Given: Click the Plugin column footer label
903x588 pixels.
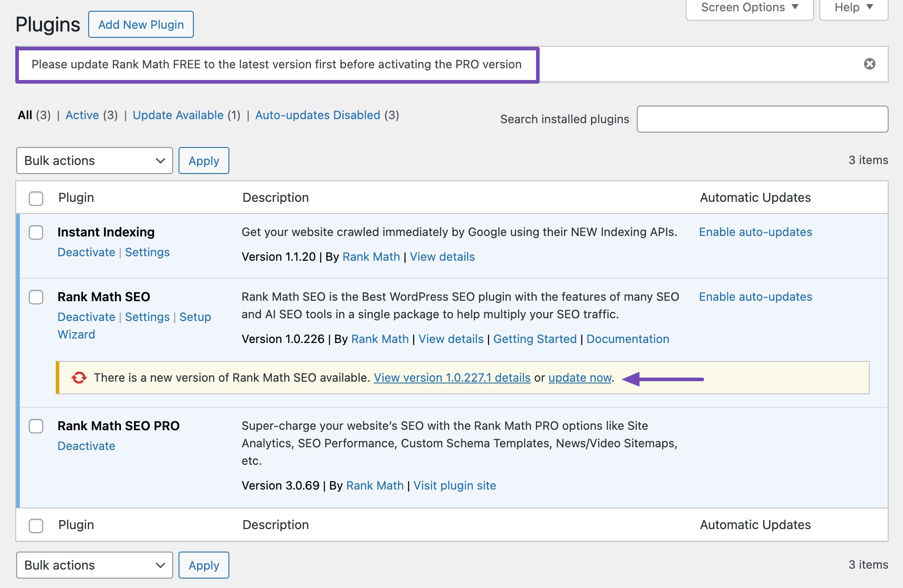Looking at the screenshot, I should (76, 525).
